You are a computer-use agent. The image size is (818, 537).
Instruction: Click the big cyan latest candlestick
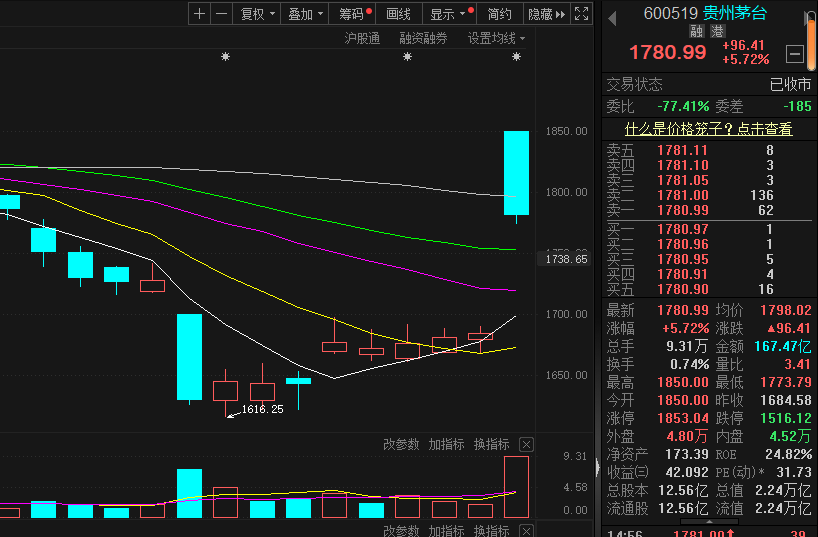point(516,173)
